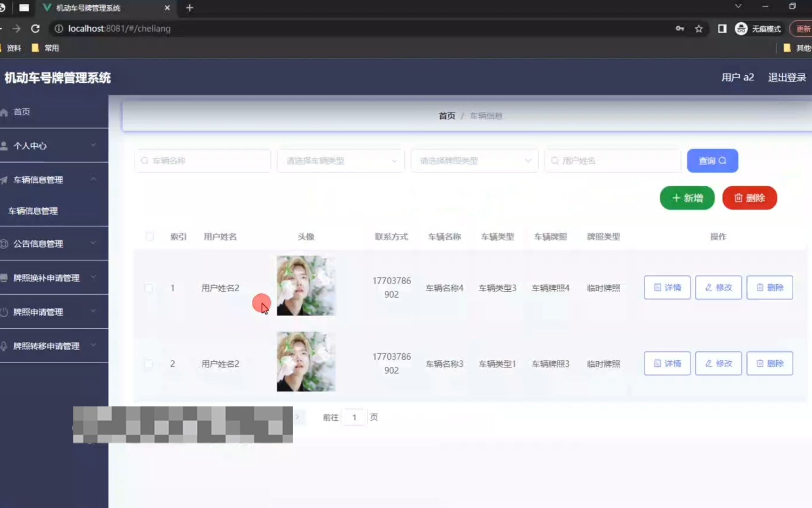
Task: Open the 公告信息管理 sidebar icon
Action: pos(5,244)
